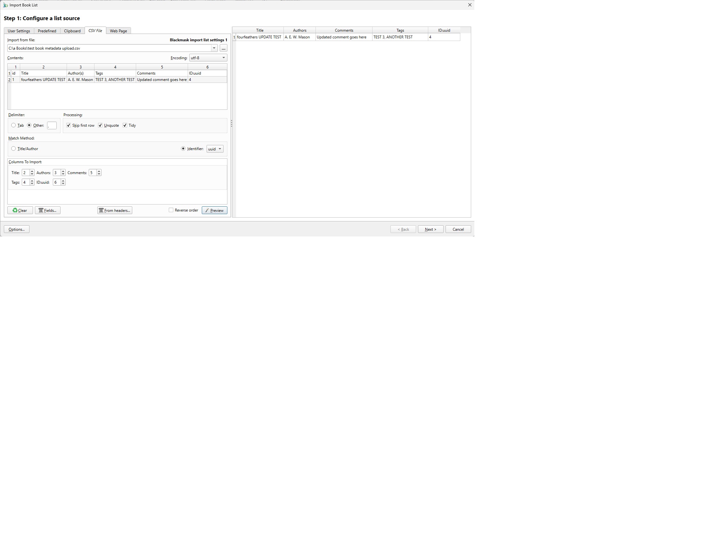Expand the Identifier uuid dropdown
Viewport: 728px width, 560px height.
click(x=215, y=149)
